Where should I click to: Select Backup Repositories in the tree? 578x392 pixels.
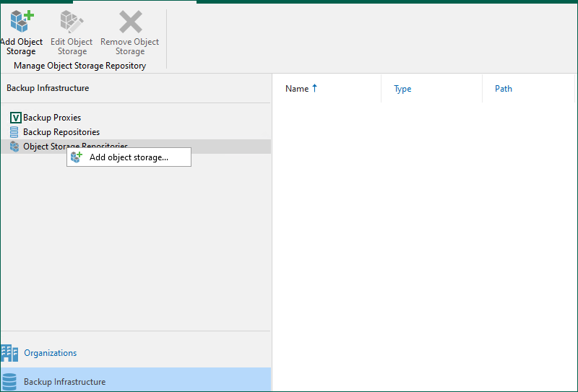[61, 132]
